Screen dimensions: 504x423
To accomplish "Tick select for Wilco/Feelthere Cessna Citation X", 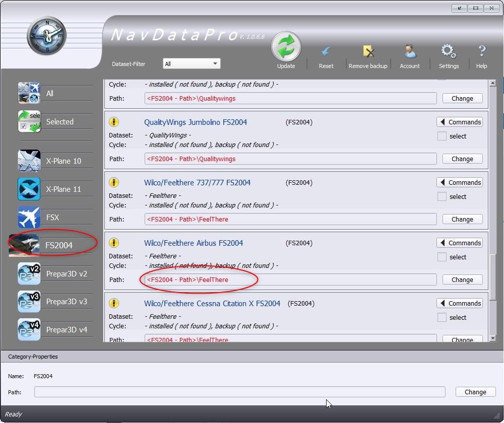I will pos(442,317).
